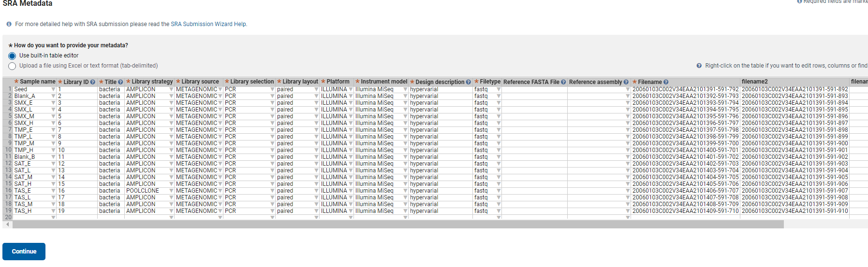Click the question icon beside the Right-click table hint
The height and width of the screenshot is (267, 868).
(x=699, y=66)
